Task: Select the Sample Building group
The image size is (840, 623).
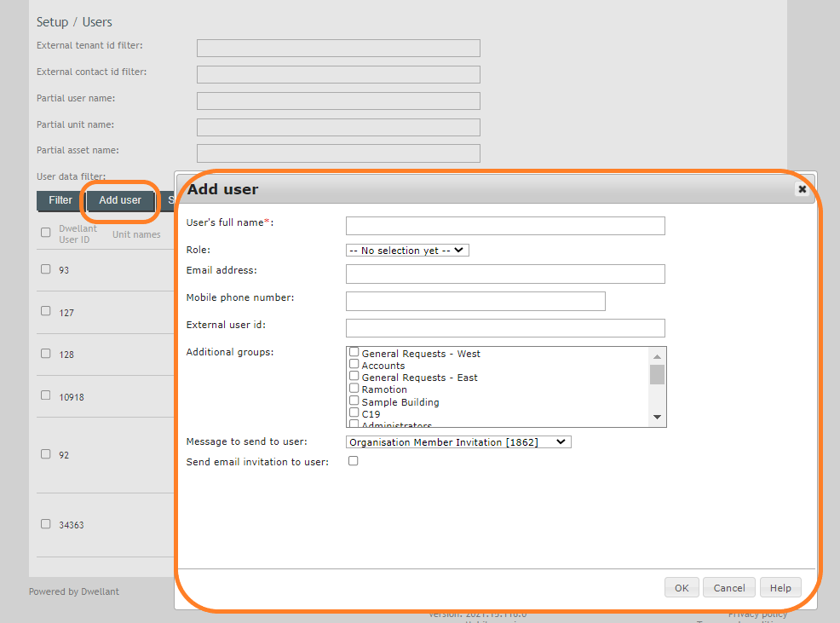Action: (354, 401)
